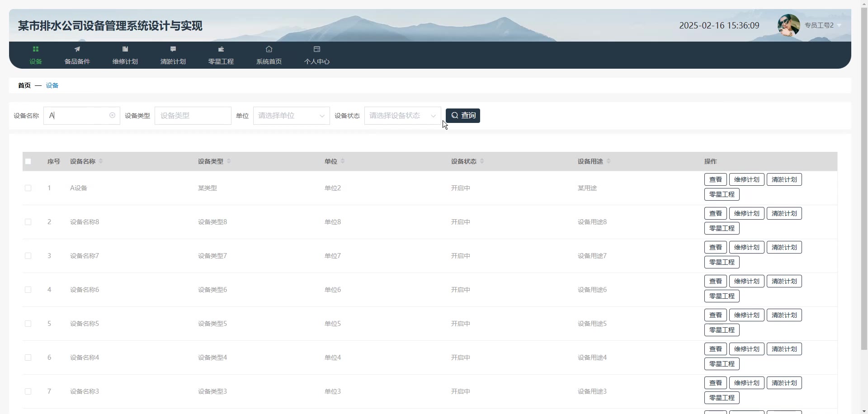
Task: Open the 请选择设备状态 dropdown
Action: tap(403, 116)
